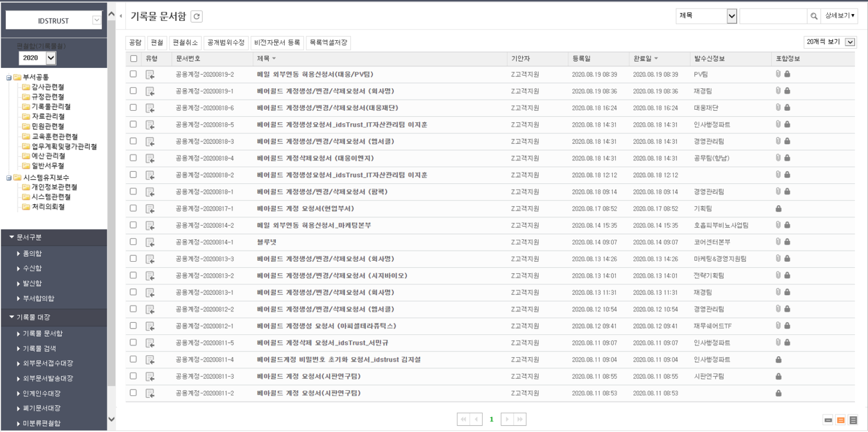Tick checkbox for 공용계정-20200818-6 row
The image size is (868, 432).
[x=133, y=107]
